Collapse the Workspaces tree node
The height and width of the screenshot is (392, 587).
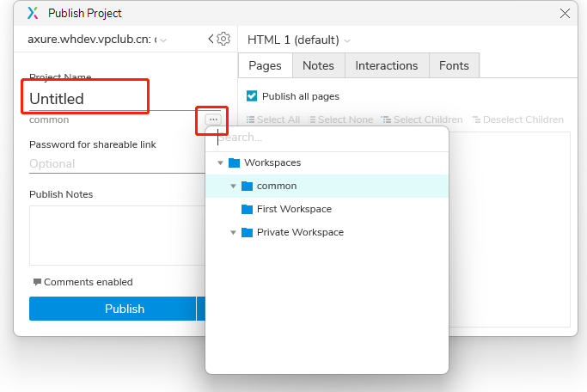(x=221, y=162)
